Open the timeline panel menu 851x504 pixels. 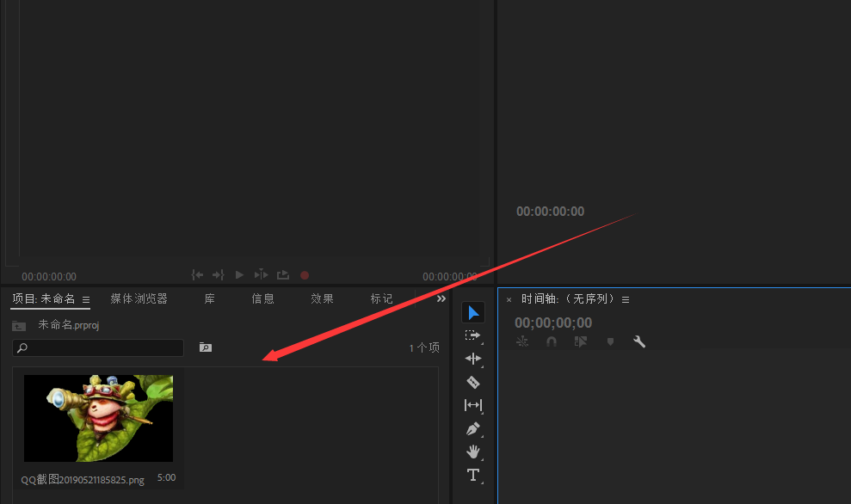pos(626,299)
